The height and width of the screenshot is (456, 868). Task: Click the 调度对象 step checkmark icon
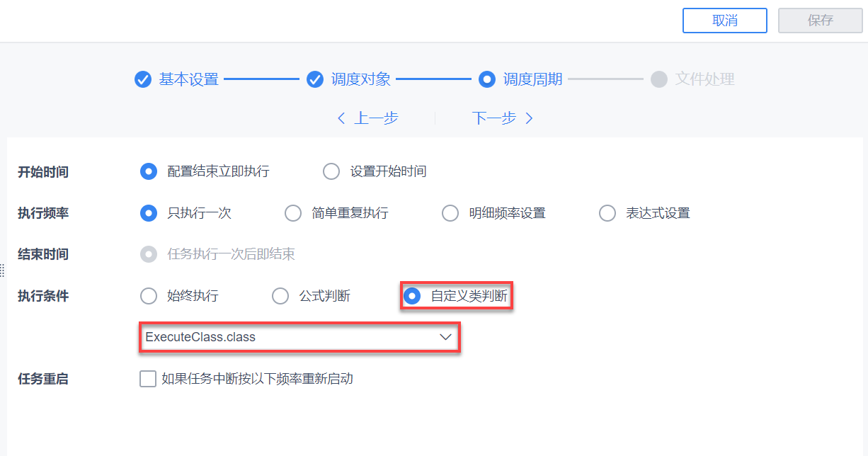click(x=315, y=79)
